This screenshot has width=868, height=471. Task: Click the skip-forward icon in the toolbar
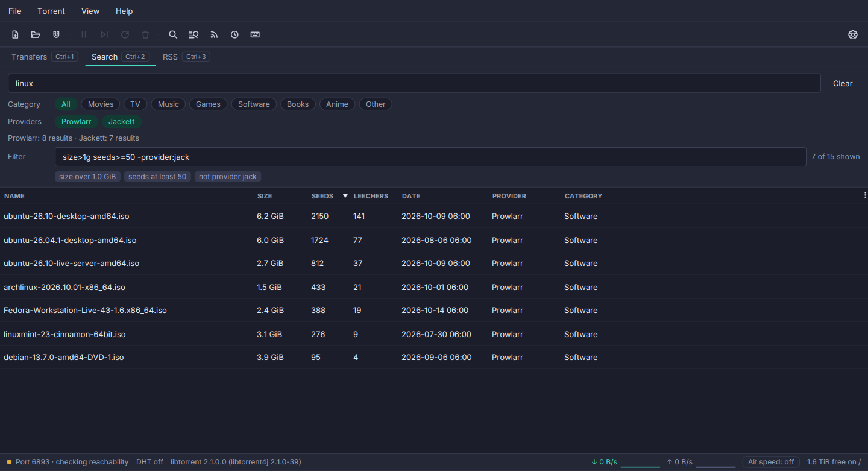tap(104, 34)
